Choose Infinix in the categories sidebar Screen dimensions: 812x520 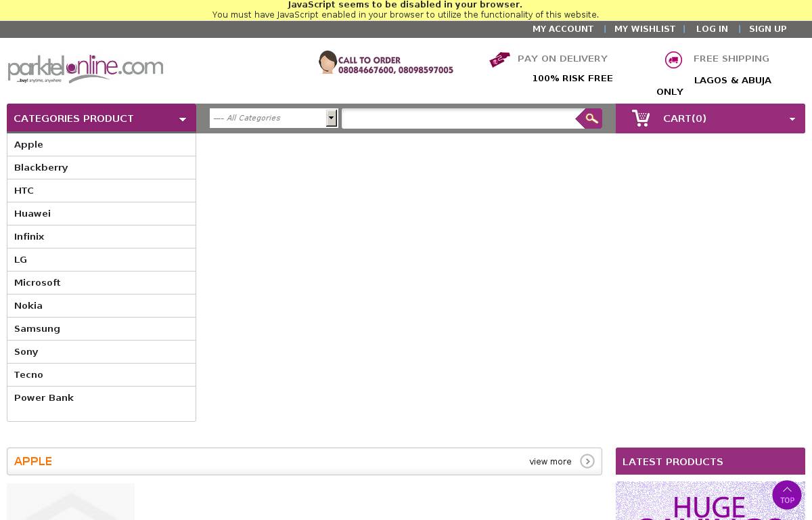29,236
